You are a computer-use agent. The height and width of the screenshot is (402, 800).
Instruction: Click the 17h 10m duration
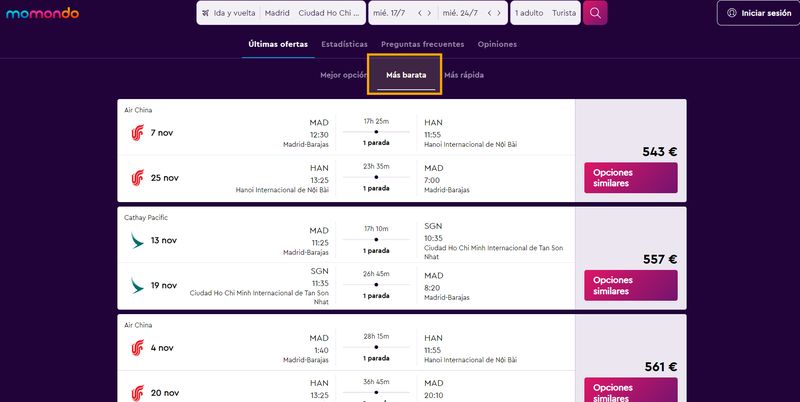tap(376, 229)
